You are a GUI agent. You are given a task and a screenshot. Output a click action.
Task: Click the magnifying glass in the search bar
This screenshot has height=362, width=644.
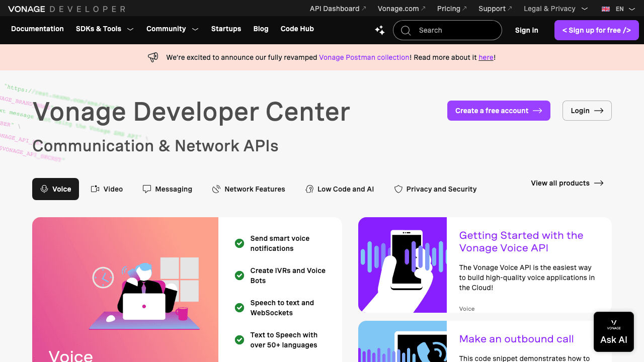tap(406, 30)
